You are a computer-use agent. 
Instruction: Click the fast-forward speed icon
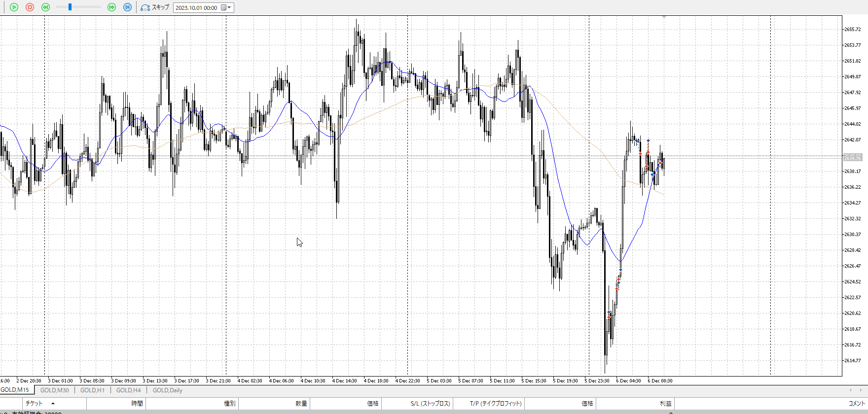pyautogui.click(x=111, y=7)
